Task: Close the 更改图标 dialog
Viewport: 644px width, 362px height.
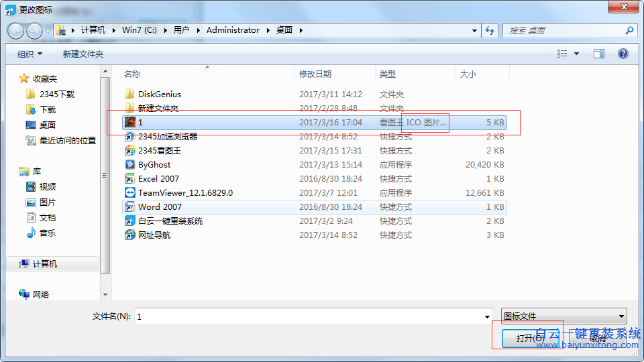Action: tap(623, 7)
